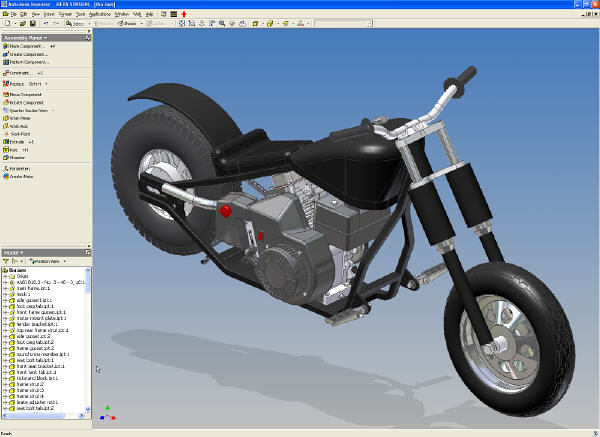Open the Applications menu
The width and height of the screenshot is (600, 437).
(98, 16)
